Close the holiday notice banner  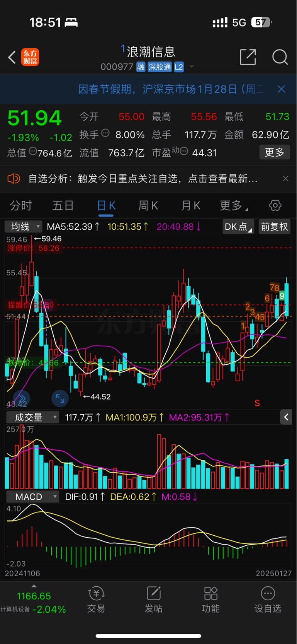[x=282, y=89]
